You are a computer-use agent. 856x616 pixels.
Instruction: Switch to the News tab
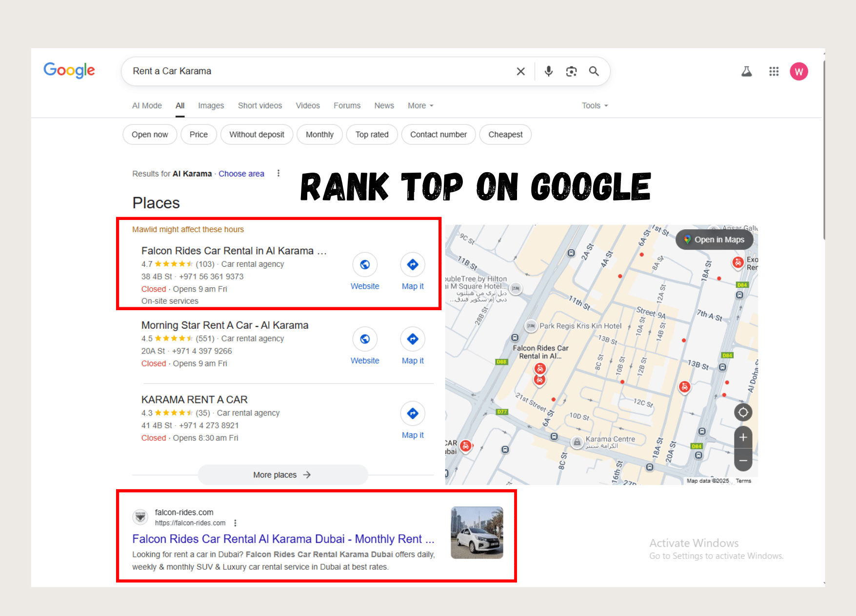tap(384, 105)
